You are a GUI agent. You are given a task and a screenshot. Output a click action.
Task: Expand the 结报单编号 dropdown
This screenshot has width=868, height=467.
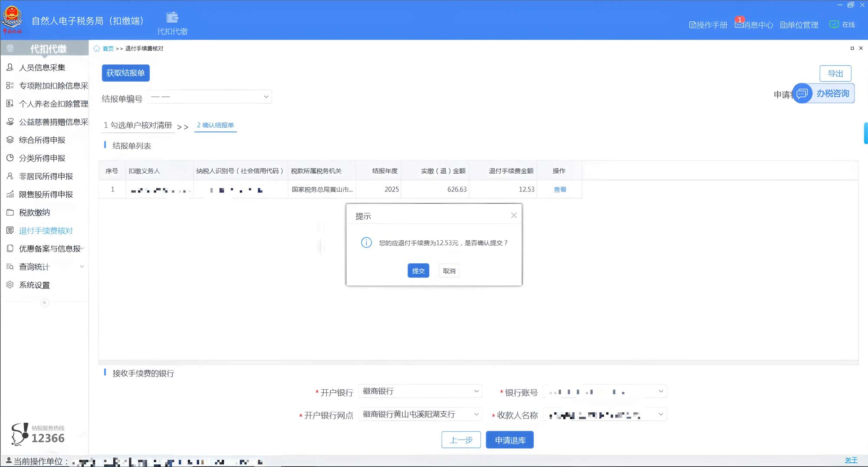click(266, 97)
